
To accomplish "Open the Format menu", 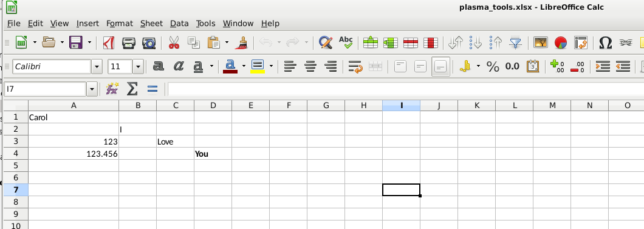I will [120, 24].
